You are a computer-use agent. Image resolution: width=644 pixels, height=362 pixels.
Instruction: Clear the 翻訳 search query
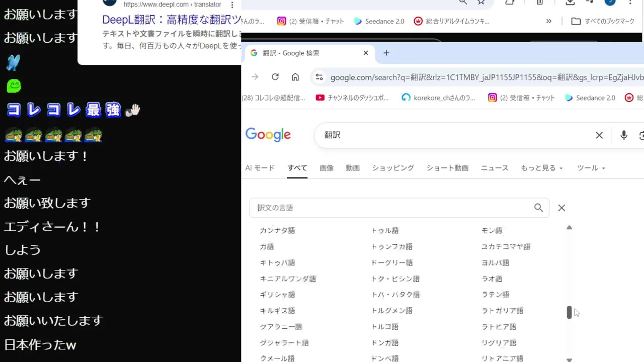point(599,135)
